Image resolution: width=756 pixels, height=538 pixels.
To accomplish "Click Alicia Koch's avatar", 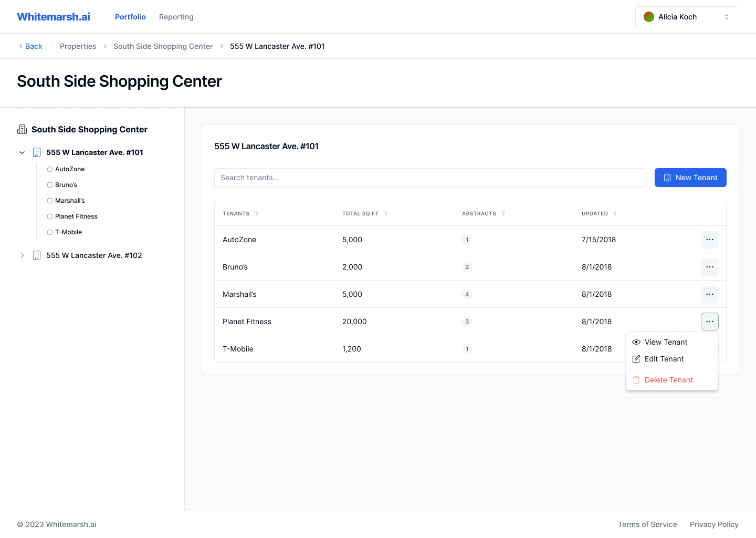I will coord(649,17).
